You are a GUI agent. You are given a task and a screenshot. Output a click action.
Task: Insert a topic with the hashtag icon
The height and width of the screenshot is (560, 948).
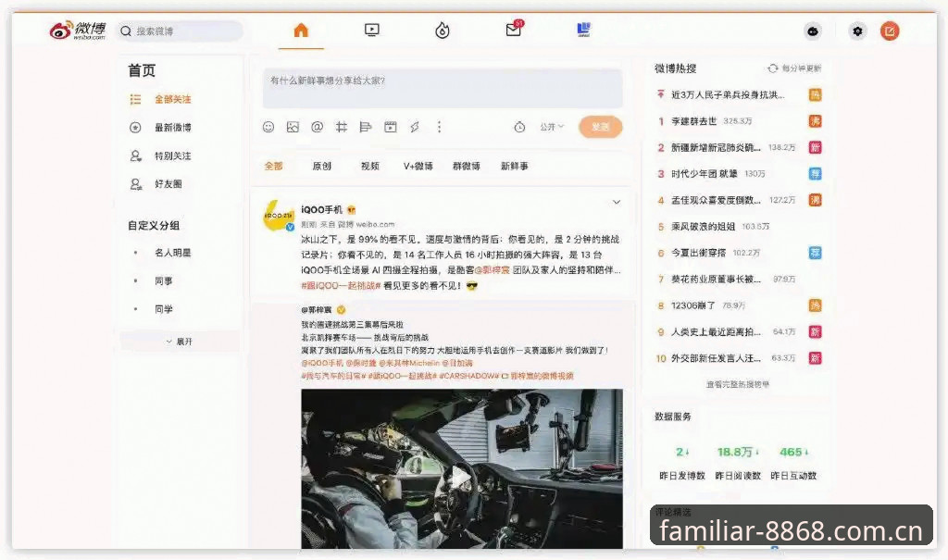342,127
